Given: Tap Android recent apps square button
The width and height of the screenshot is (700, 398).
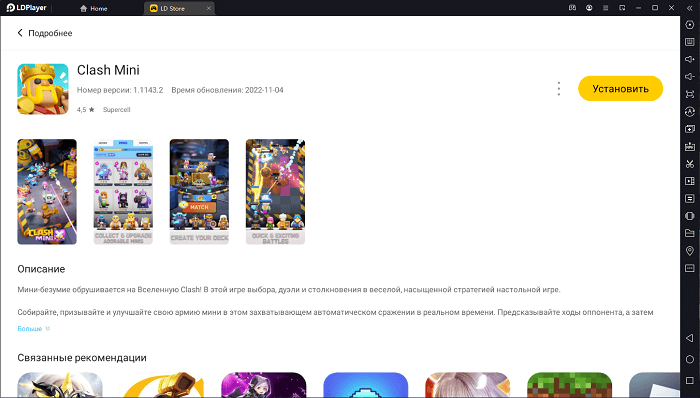Looking at the screenshot, I should pos(690,381).
